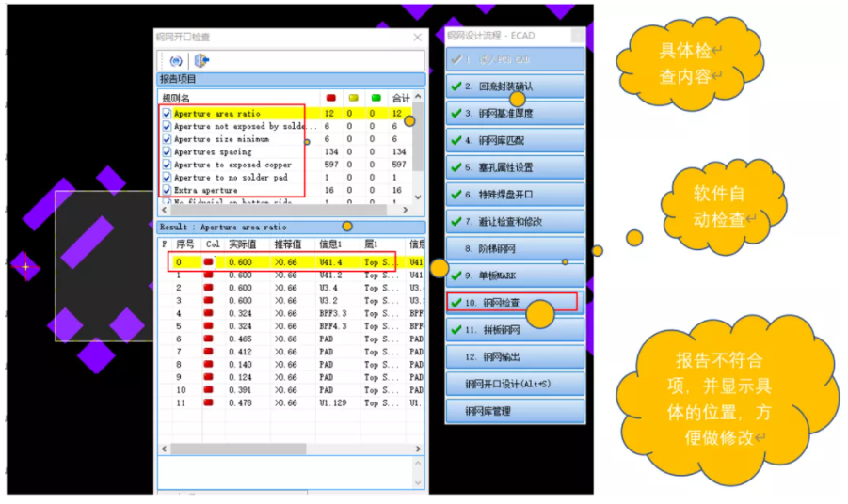
Task: Toggle the Apertures spacing checkbox
Action: [x=167, y=151]
